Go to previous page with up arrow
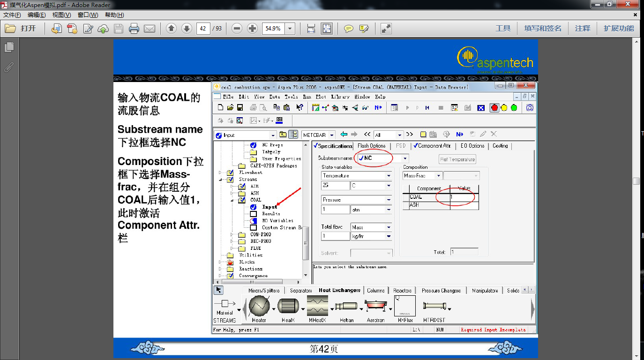The height and width of the screenshot is (360, 644). pos(172,29)
